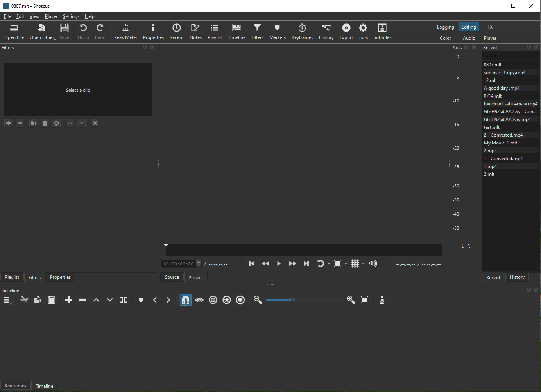Viewport: 541px width, 392px height.
Task: Open the Filters panel via the funnel icon
Action: pos(257,32)
